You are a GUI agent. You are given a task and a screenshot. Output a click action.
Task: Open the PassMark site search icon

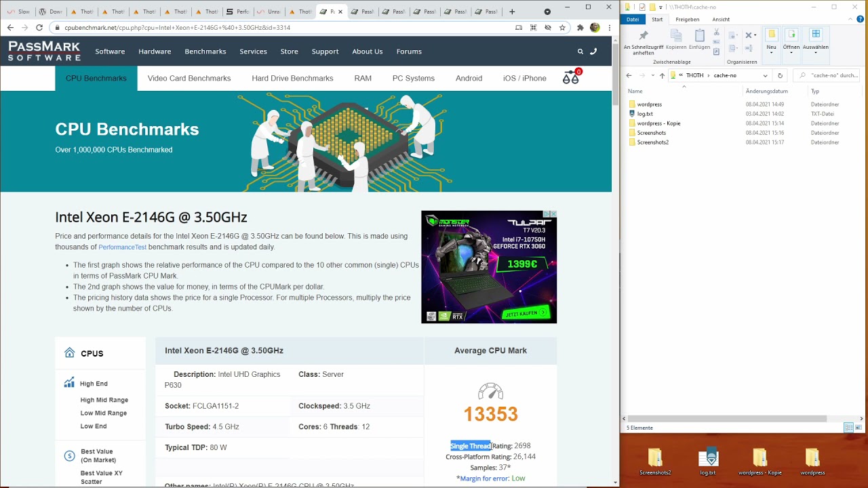tap(580, 52)
